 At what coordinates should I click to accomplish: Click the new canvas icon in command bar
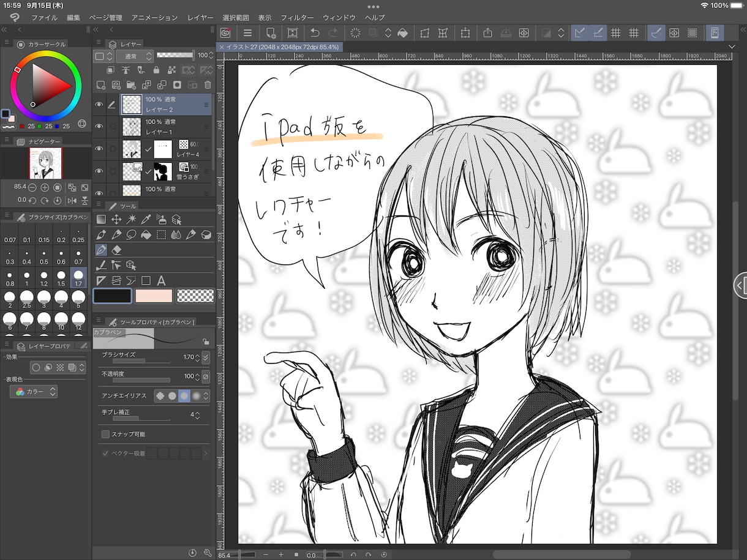pos(270,33)
